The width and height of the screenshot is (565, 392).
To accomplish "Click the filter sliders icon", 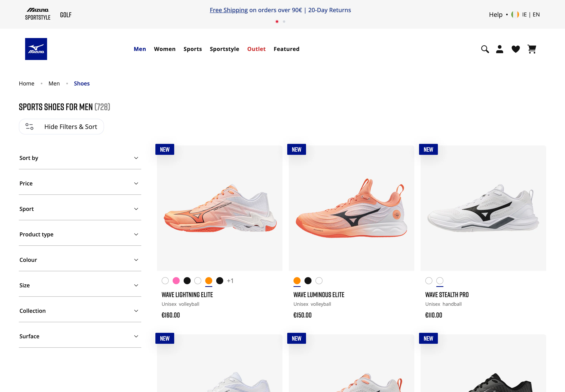I will [x=29, y=126].
